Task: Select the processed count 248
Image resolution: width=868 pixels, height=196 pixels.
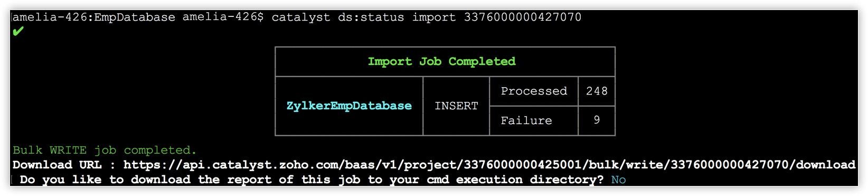Action: [597, 91]
